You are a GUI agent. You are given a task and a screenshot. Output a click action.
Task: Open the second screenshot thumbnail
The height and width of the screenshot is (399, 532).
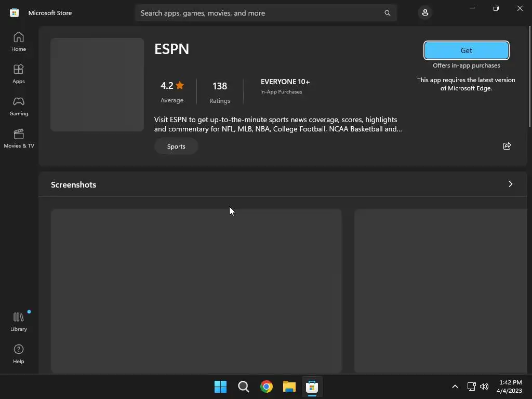441,291
